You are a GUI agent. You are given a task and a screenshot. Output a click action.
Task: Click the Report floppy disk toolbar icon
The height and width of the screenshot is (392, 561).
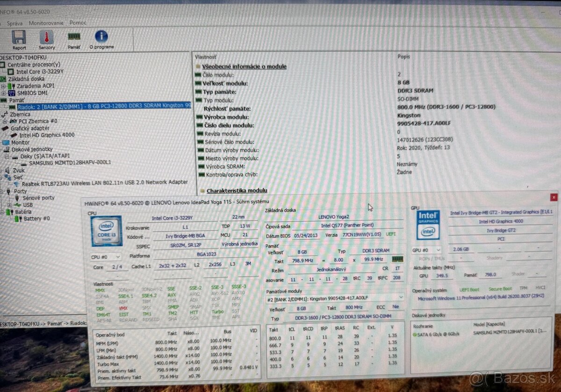(19, 37)
